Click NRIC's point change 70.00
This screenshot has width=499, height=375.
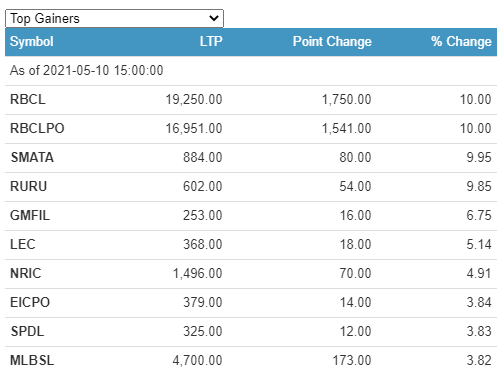coord(355,273)
